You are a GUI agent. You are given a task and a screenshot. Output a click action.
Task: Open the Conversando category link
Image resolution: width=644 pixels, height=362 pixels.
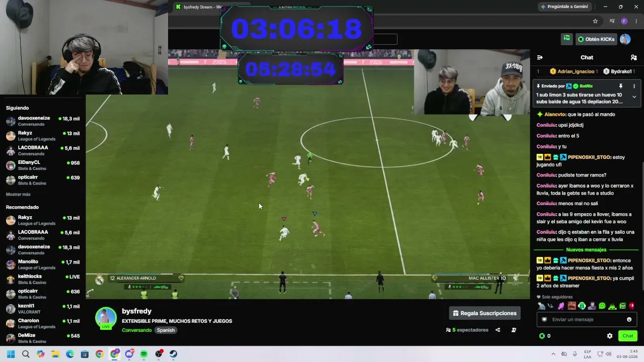[136, 330]
